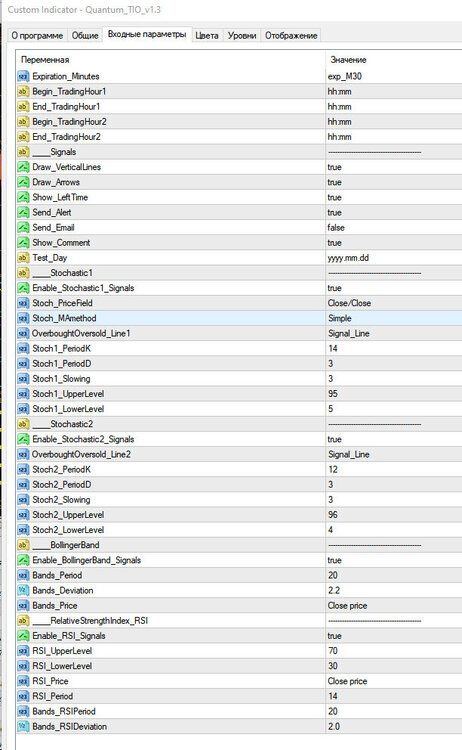This screenshot has height=750, width=462.
Task: Switch to the Общие tab
Action: coord(85,35)
